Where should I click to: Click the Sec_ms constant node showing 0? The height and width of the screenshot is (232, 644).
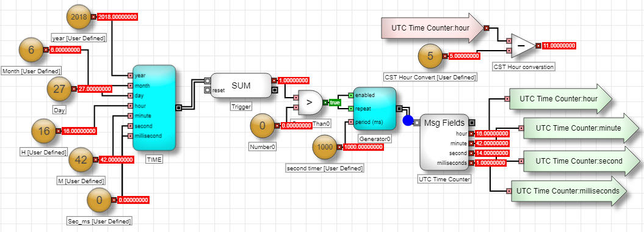tap(99, 200)
